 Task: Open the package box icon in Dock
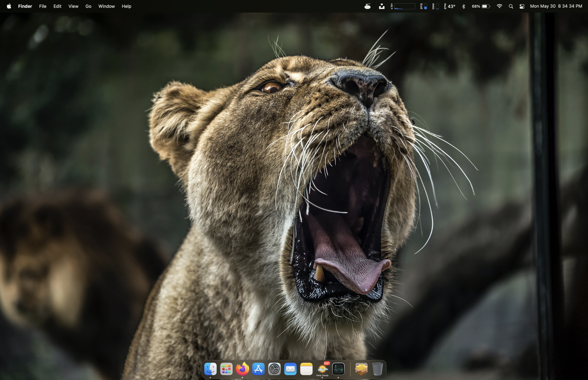point(361,369)
